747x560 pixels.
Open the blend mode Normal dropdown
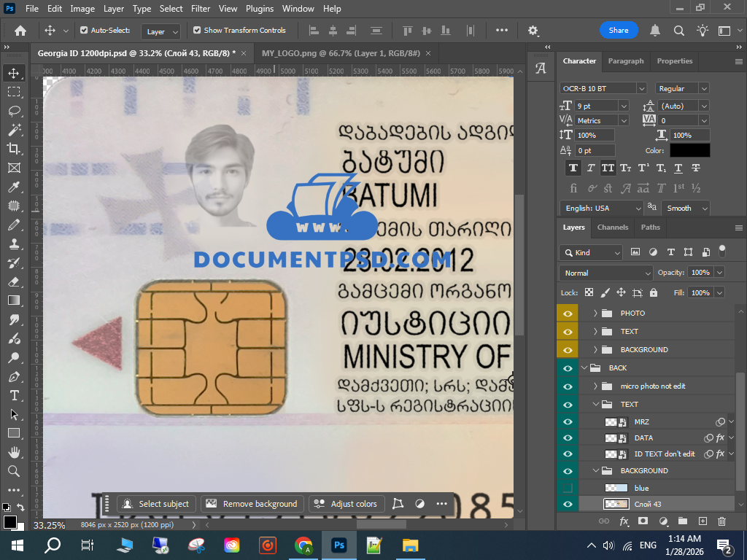[x=605, y=273]
